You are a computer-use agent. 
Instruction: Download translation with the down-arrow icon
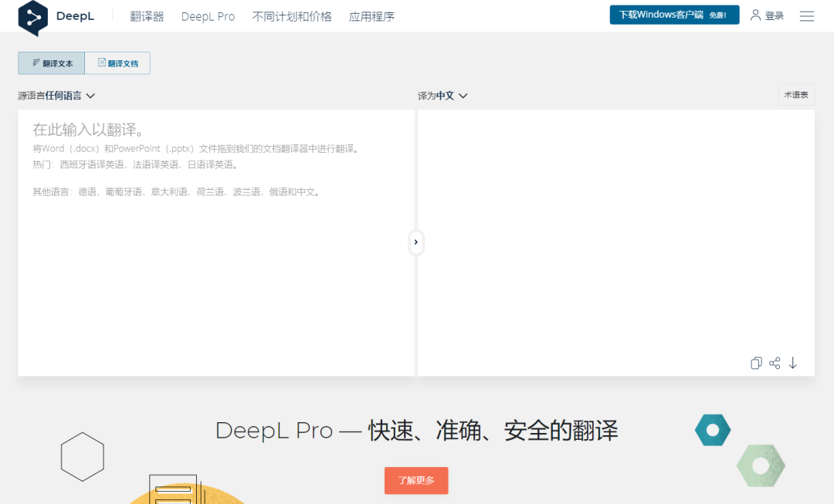point(793,363)
